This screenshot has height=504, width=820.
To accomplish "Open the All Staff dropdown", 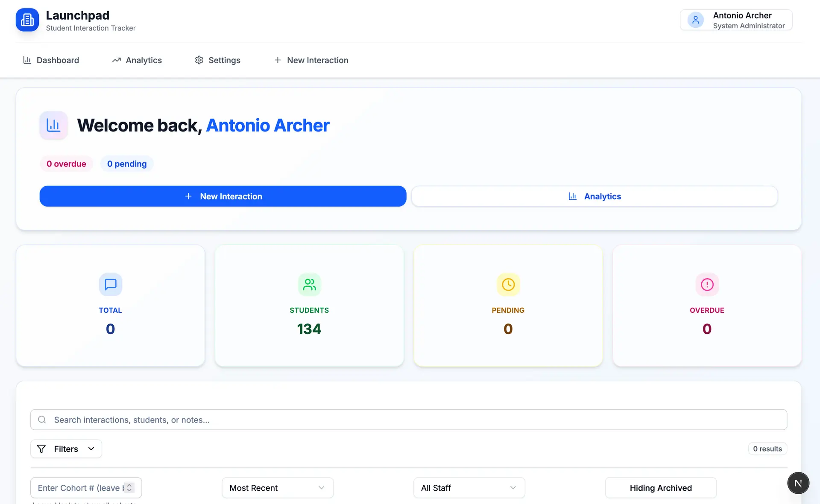I will [469, 487].
